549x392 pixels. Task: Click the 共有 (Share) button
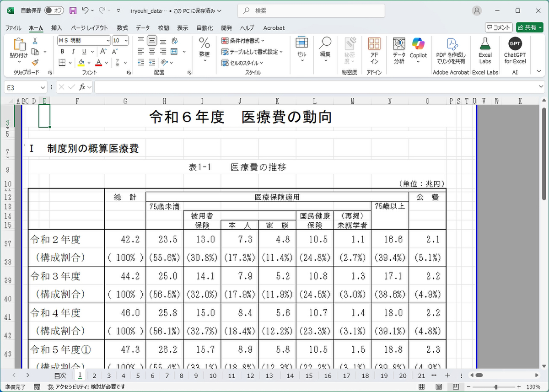[529, 27]
